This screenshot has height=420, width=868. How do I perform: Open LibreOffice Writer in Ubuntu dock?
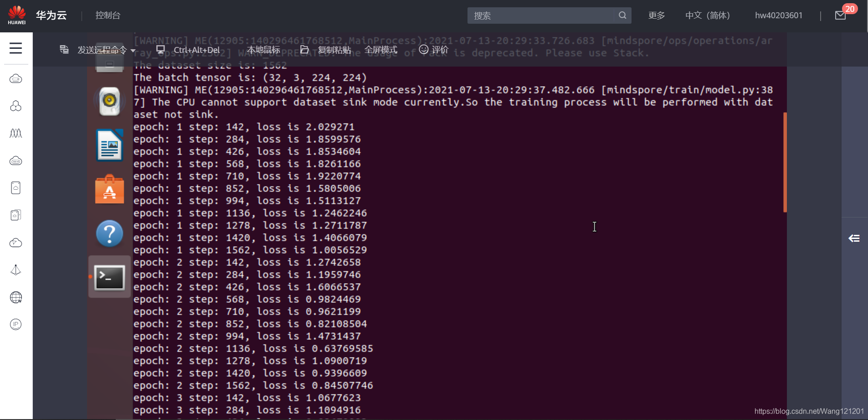pos(109,145)
